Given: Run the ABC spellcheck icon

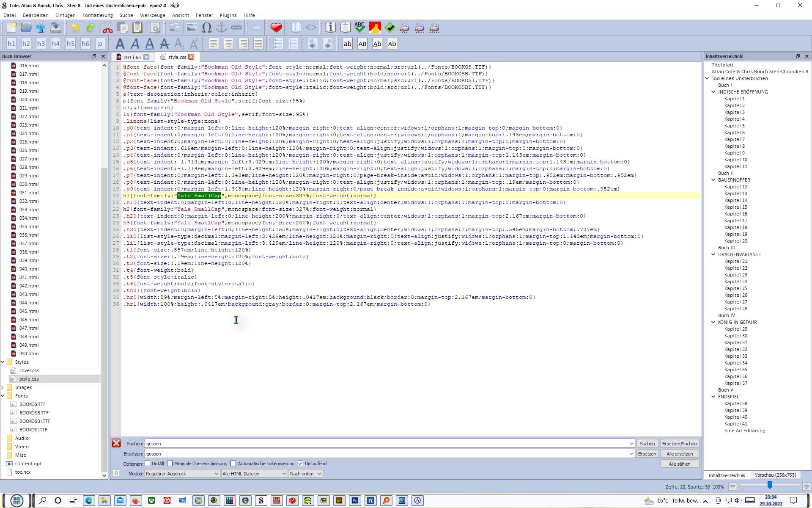Looking at the screenshot, I should (360, 28).
